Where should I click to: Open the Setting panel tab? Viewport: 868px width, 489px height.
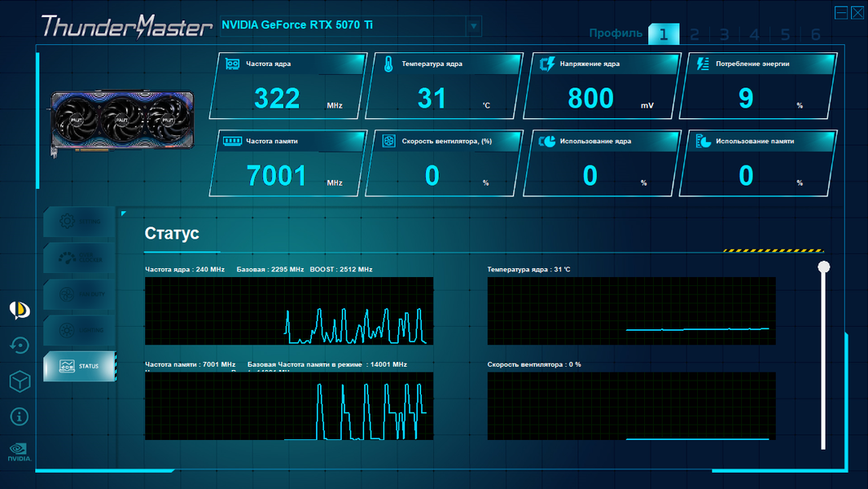pos(79,222)
